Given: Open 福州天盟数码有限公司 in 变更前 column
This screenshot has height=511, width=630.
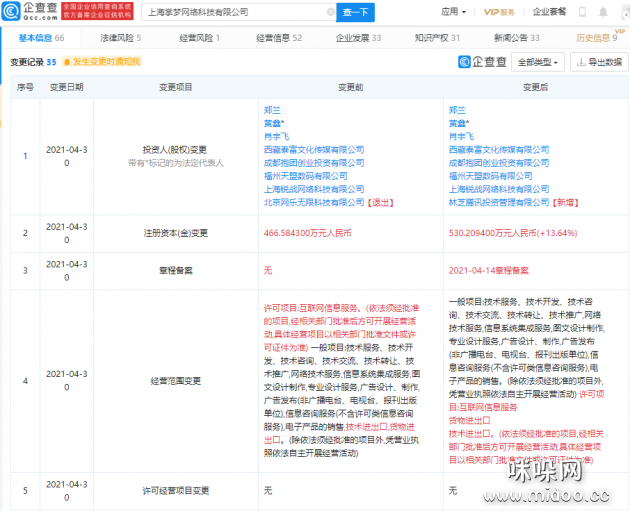Looking at the screenshot, I should click(x=305, y=176).
